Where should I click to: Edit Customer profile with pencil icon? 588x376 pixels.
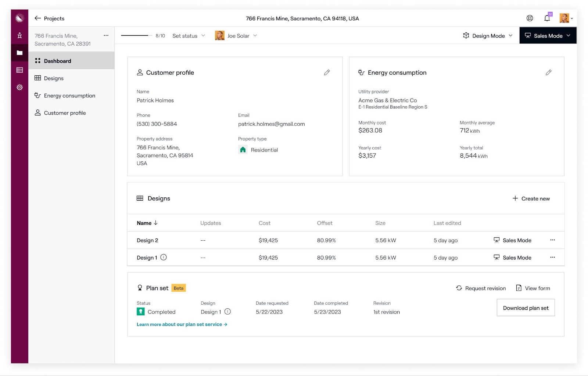pos(327,72)
